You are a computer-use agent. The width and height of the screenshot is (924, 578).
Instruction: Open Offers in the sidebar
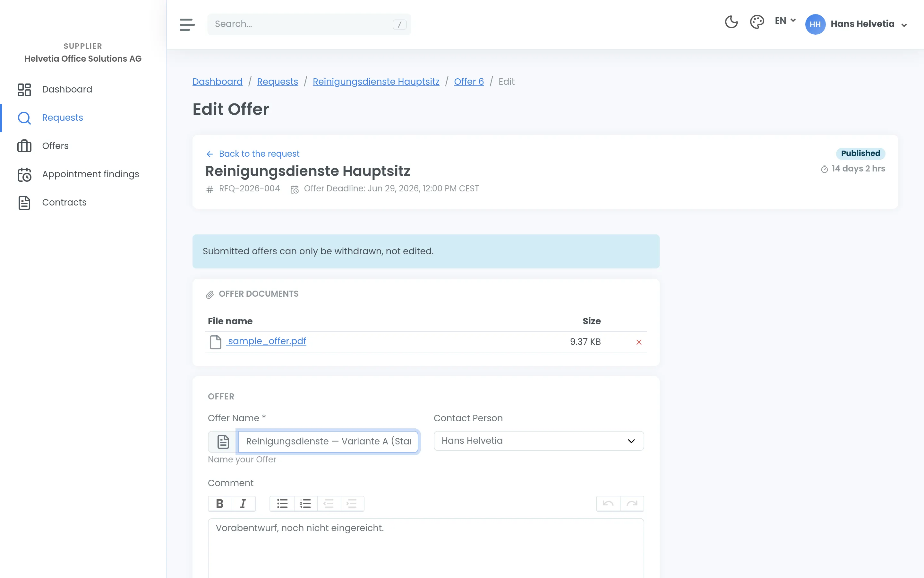pos(83,146)
